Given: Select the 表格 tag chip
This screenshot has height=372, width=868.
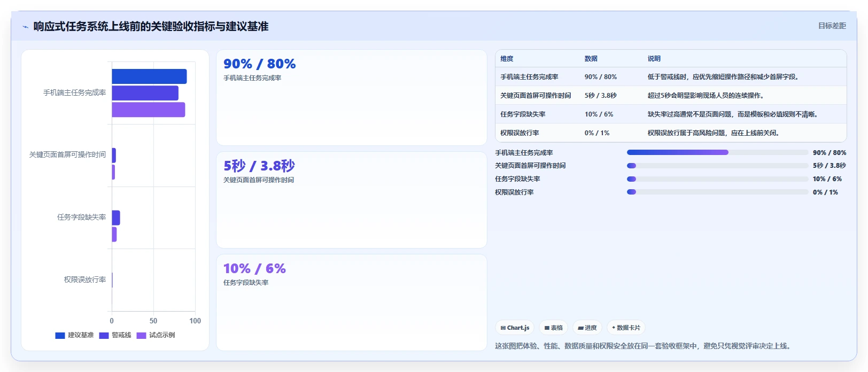Looking at the screenshot, I should tap(553, 328).
